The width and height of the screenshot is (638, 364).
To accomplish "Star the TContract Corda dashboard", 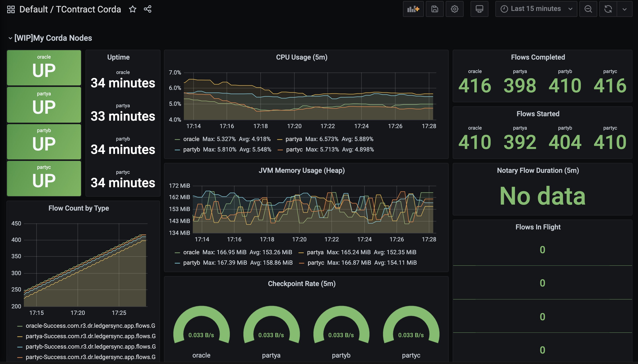I will [x=133, y=9].
